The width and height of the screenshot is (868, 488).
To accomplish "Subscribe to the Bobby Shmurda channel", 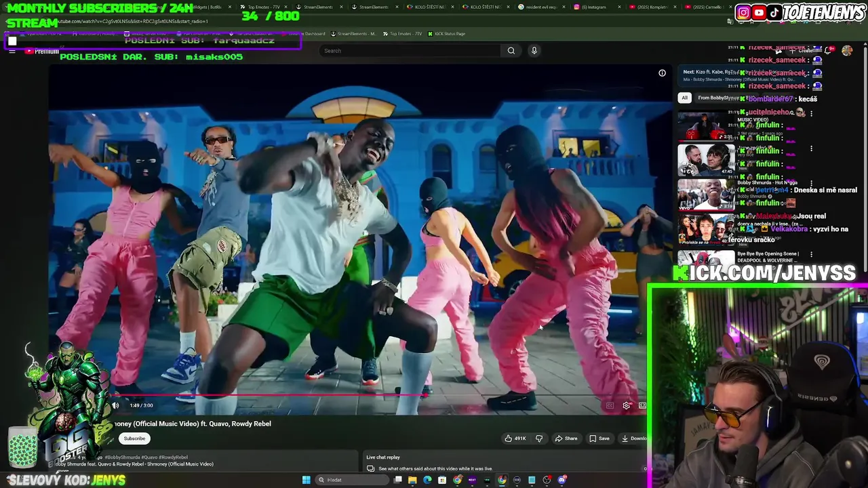I will click(x=134, y=439).
